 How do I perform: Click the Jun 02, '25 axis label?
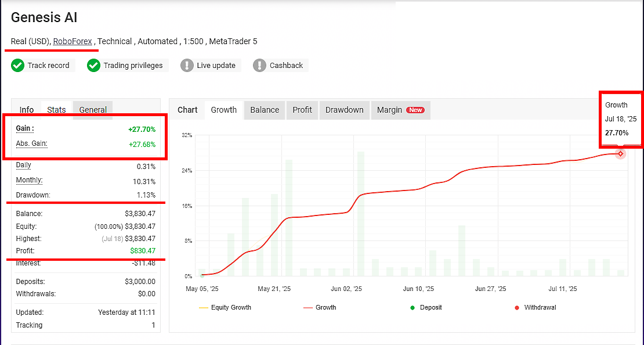coord(346,289)
